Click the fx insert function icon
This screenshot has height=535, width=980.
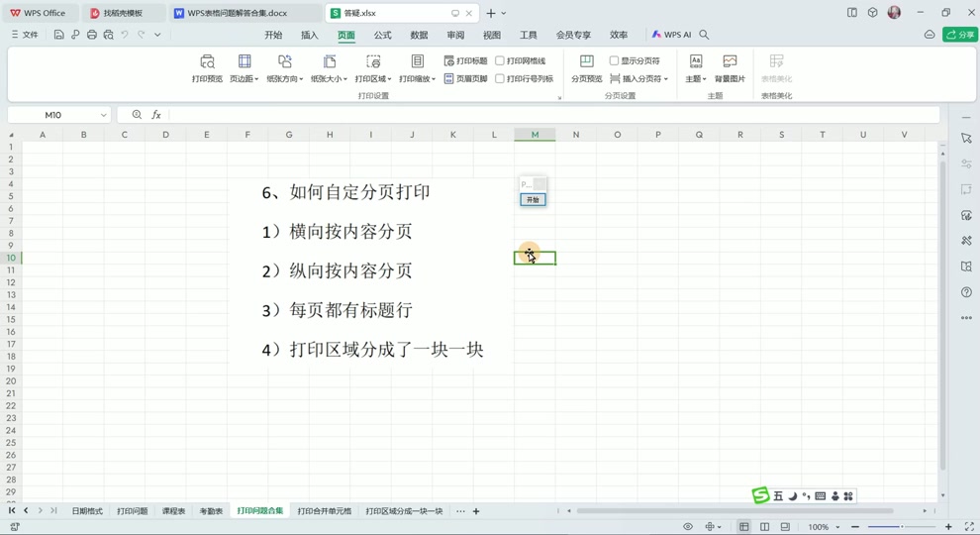pyautogui.click(x=156, y=115)
